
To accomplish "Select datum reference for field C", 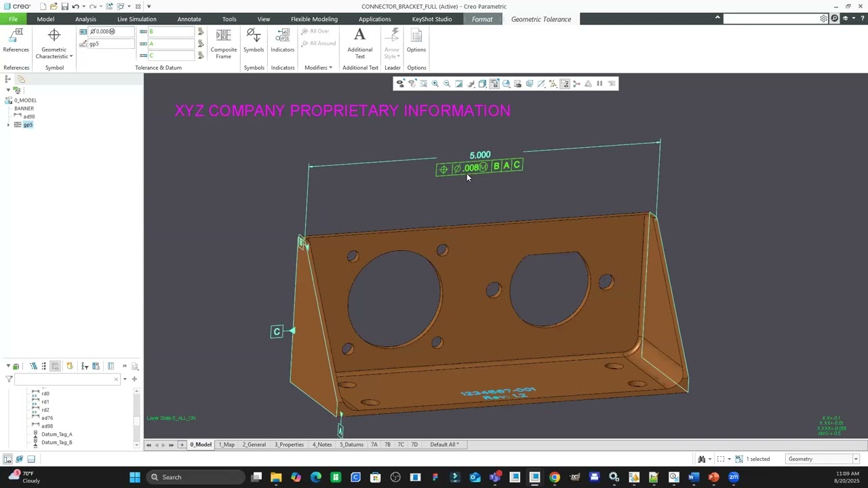I will [x=201, y=56].
